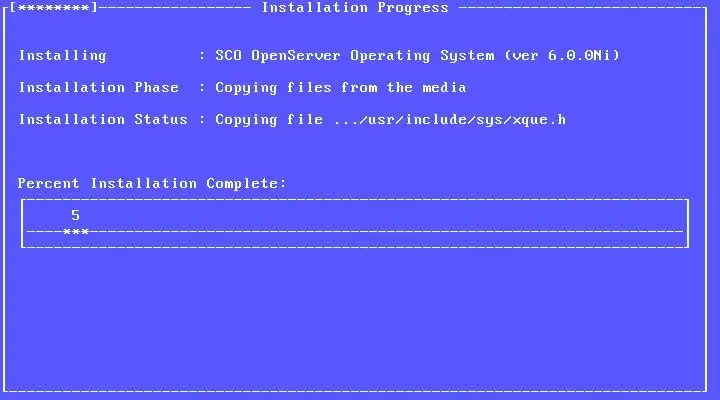Click the Percent Installation Complete label
The width and height of the screenshot is (720, 400).
[x=152, y=184]
